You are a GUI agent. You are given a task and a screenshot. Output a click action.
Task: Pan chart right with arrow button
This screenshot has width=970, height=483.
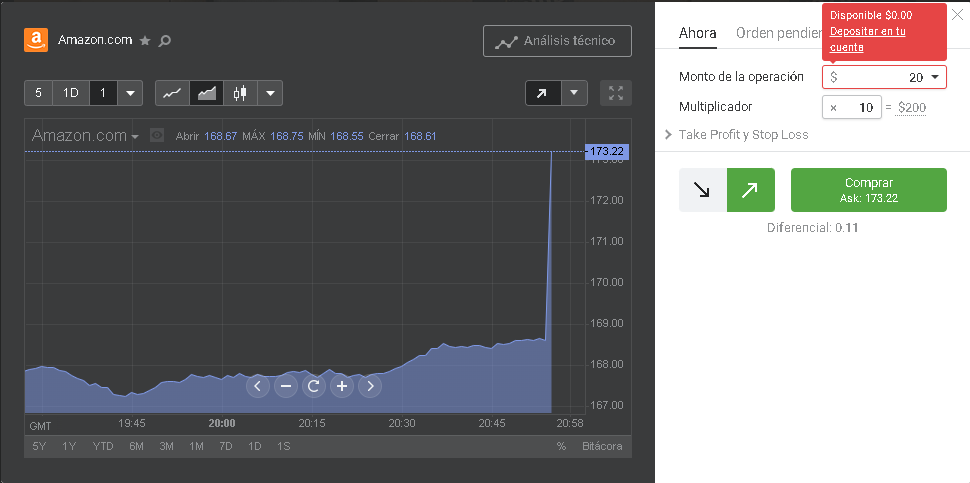370,387
